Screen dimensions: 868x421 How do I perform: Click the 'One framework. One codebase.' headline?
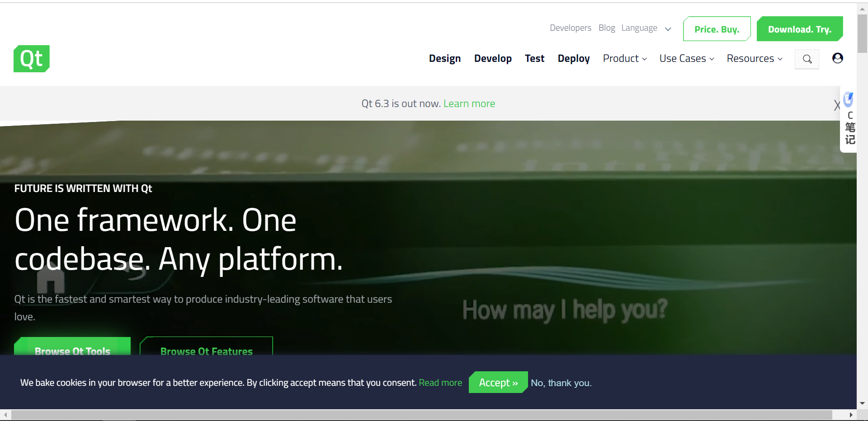179,239
